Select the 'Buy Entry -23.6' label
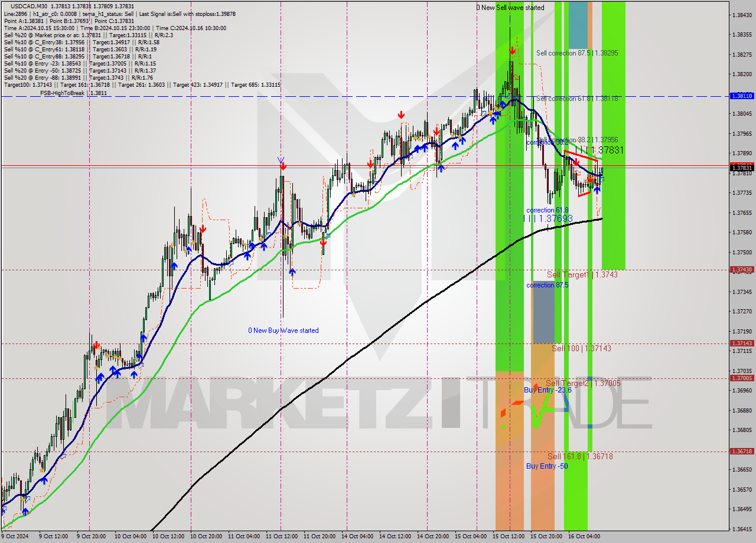The width and height of the screenshot is (756, 543). coord(548,390)
